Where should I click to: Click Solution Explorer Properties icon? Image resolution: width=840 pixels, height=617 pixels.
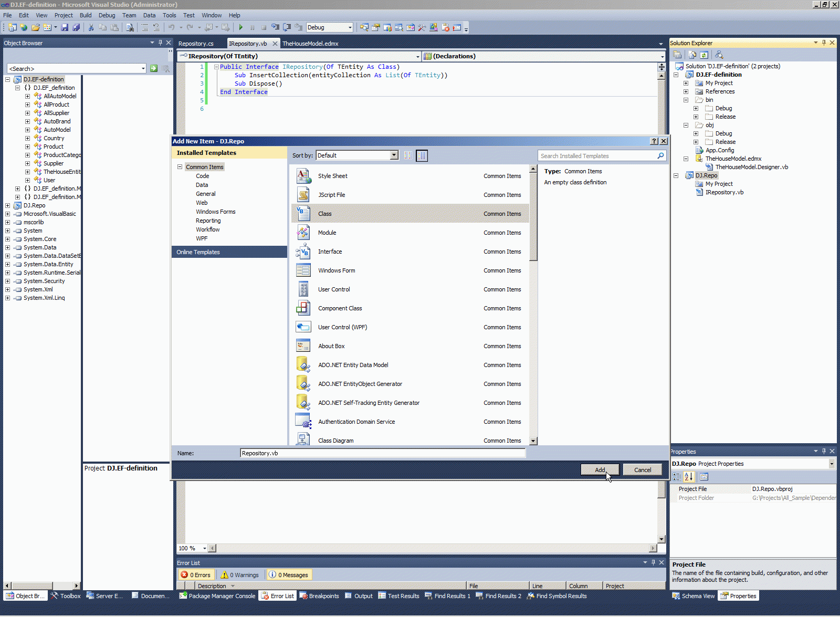[678, 55]
